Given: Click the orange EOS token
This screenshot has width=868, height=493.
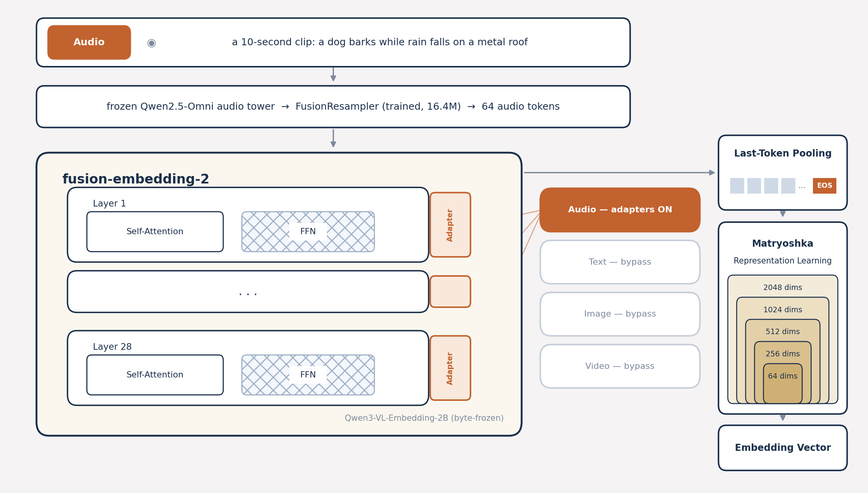Looking at the screenshot, I should pos(825,186).
